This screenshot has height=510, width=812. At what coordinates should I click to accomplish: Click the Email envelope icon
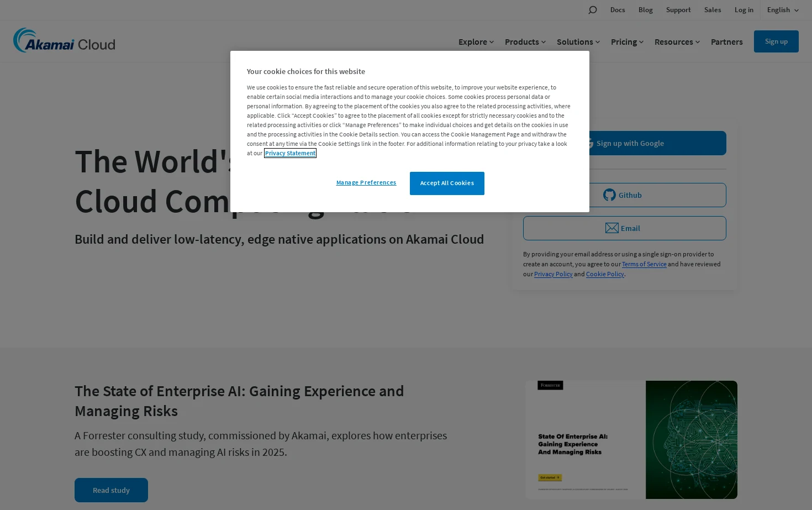pos(612,228)
